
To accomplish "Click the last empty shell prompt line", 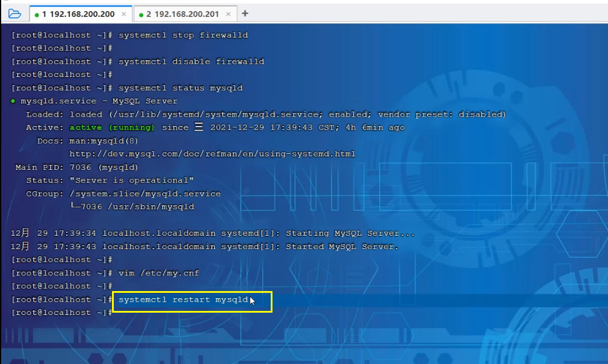I will pos(62,313).
